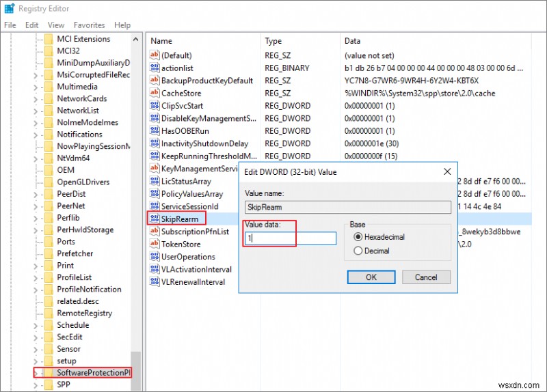This screenshot has height=392, width=547.
Task: Click the ClipSvcStart DWORD icon
Action: click(155, 105)
